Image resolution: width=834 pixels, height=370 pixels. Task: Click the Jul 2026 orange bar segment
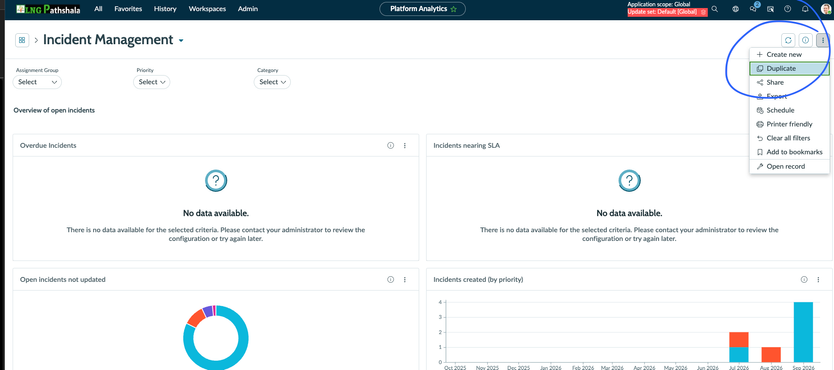pyautogui.click(x=739, y=339)
